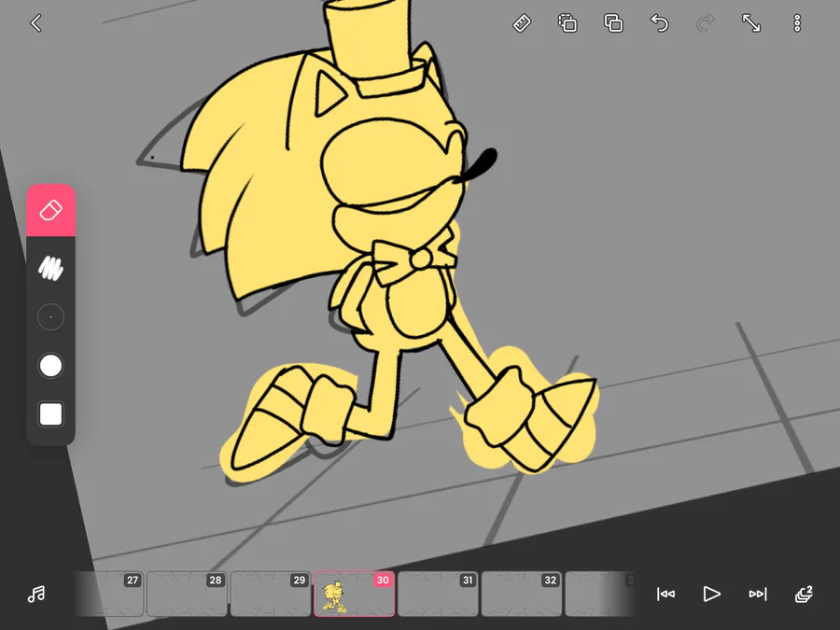
Task: Tap the square white swatch
Action: (51, 414)
